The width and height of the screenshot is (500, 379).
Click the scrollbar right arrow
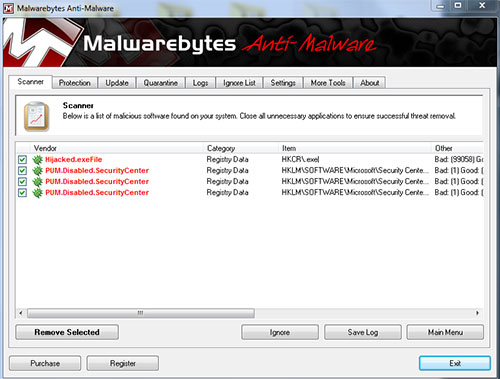477,313
